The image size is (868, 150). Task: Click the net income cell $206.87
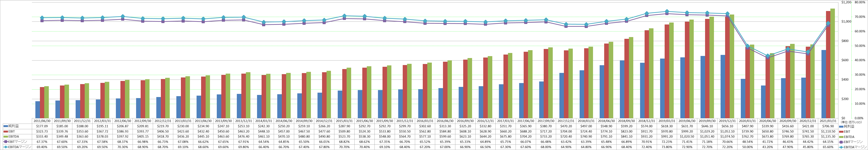[x=123, y=126]
